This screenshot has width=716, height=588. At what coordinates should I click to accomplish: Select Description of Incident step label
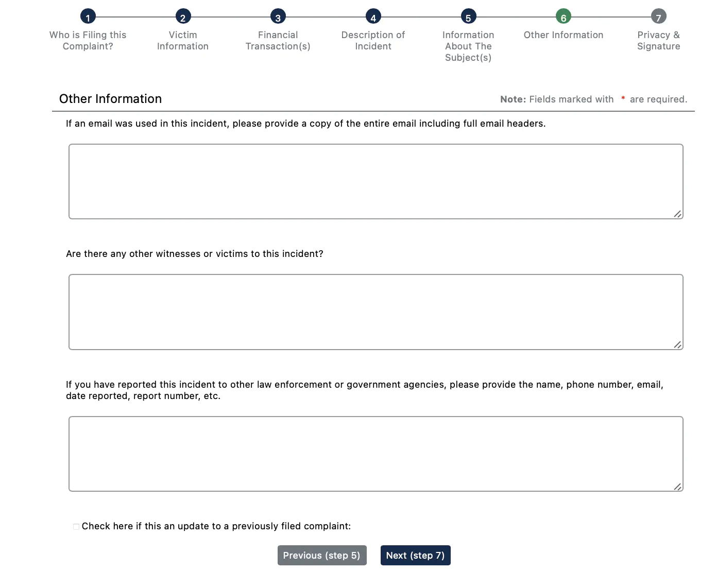click(x=373, y=41)
